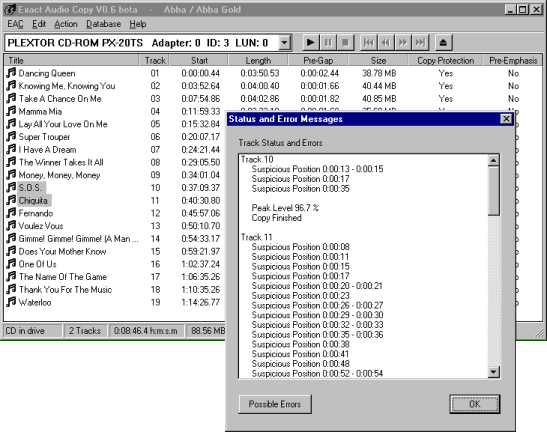Sort by the Start column header

point(199,61)
